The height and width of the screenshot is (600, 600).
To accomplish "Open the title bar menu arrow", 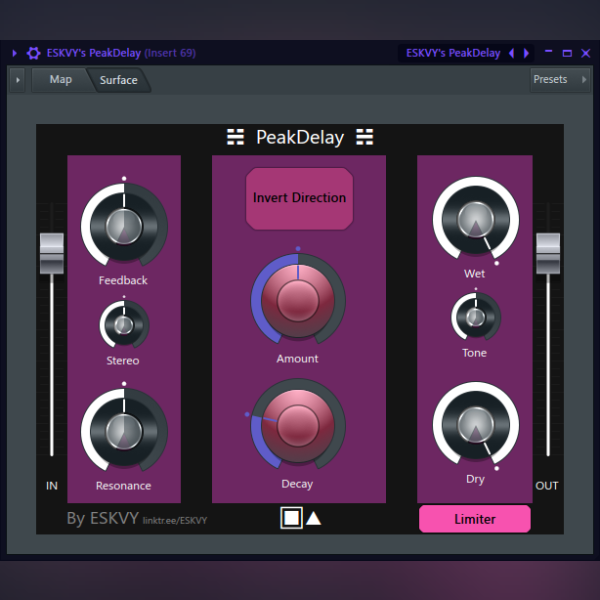I will [15, 53].
